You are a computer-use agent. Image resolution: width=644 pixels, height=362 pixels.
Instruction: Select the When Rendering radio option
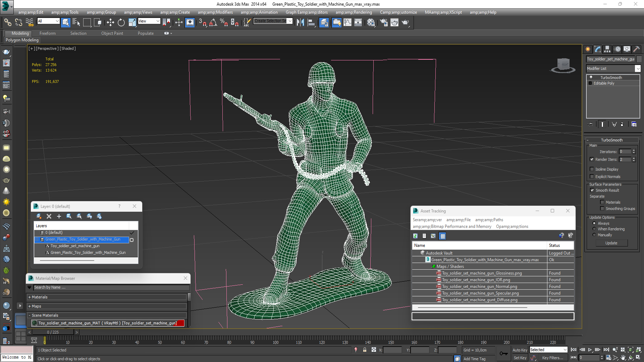(594, 229)
